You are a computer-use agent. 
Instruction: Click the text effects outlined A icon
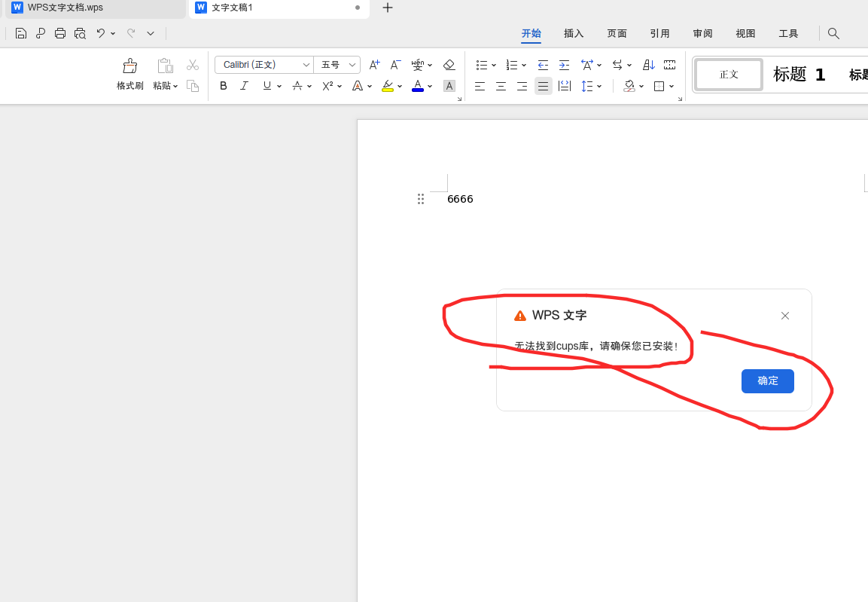coord(358,86)
